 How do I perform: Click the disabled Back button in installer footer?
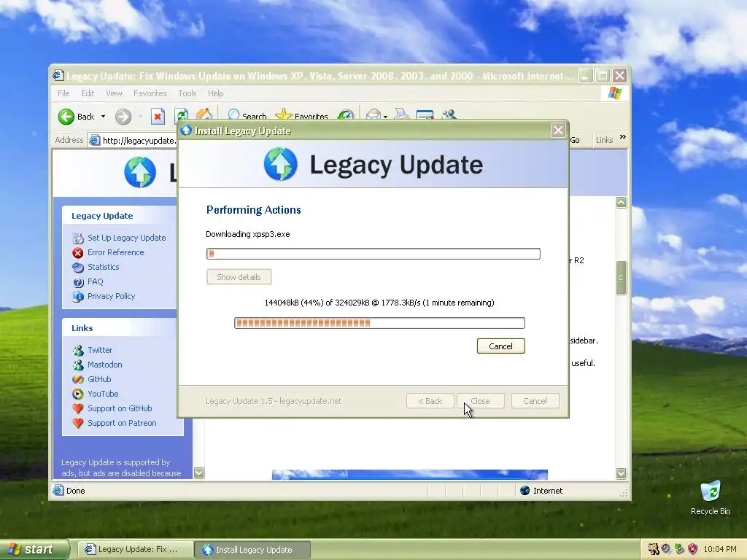pyautogui.click(x=430, y=401)
